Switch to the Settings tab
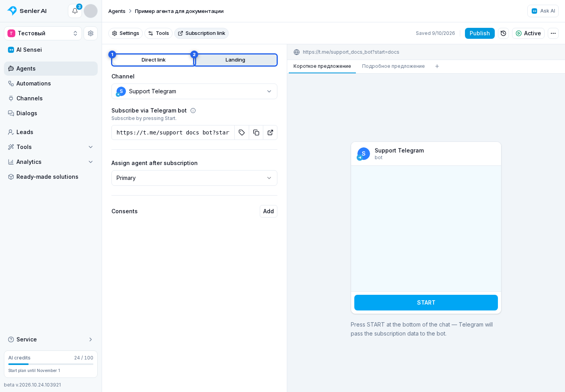This screenshot has height=392, width=565. (126, 33)
